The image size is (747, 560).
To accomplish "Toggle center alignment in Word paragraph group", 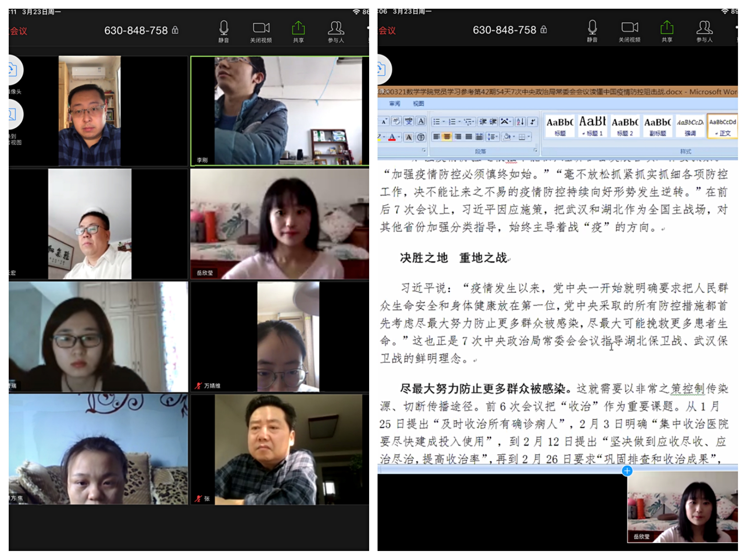I will tap(447, 137).
